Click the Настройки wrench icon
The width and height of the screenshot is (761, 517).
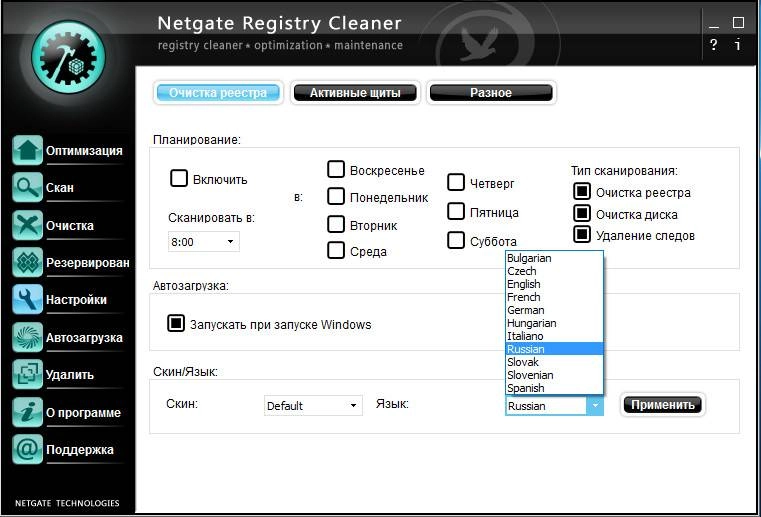(27, 300)
